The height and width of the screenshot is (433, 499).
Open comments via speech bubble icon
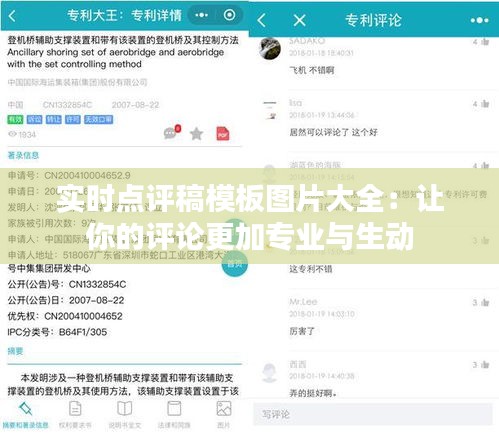[x=172, y=132]
